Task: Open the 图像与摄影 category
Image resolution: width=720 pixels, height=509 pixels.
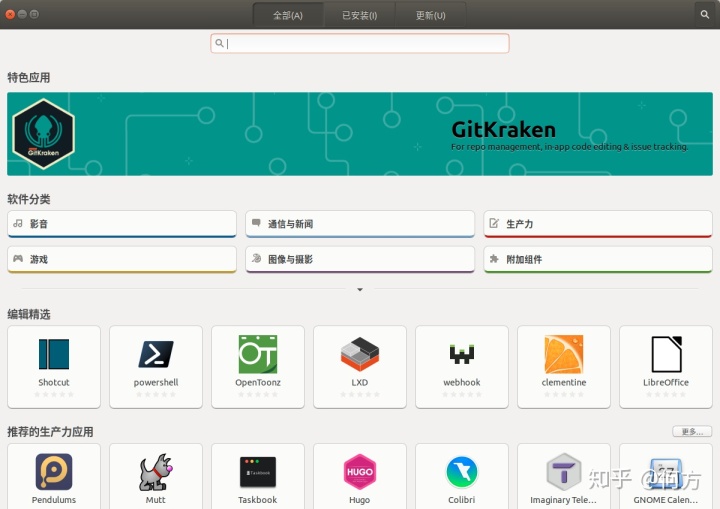Action: pos(360,259)
